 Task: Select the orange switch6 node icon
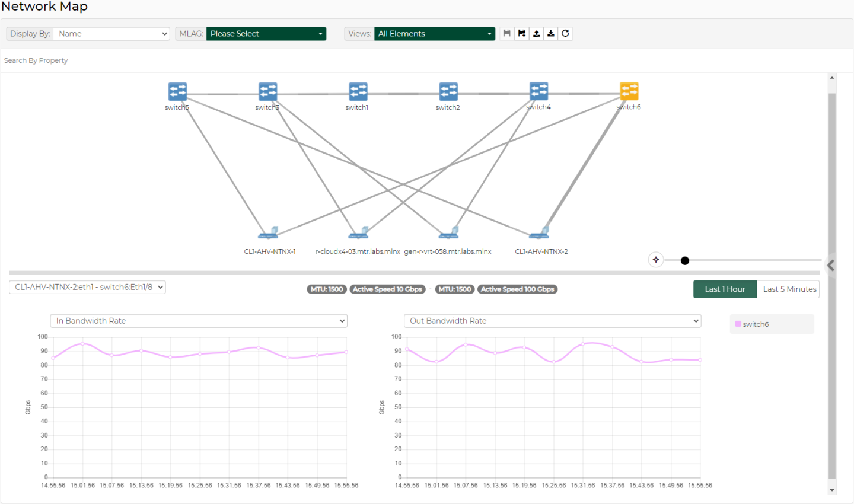coord(629,91)
